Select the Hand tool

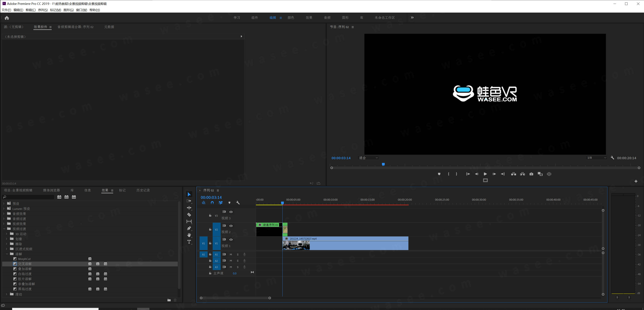(x=189, y=235)
